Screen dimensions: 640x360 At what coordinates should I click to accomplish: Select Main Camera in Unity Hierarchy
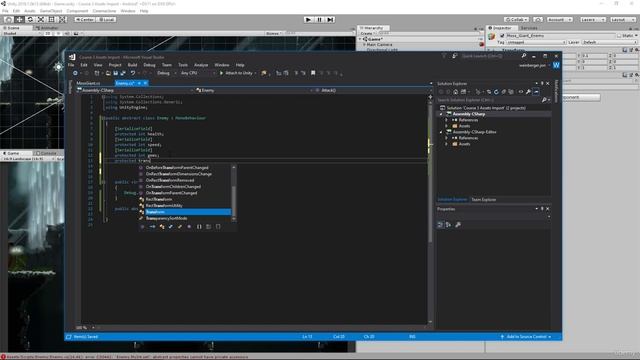[379, 44]
